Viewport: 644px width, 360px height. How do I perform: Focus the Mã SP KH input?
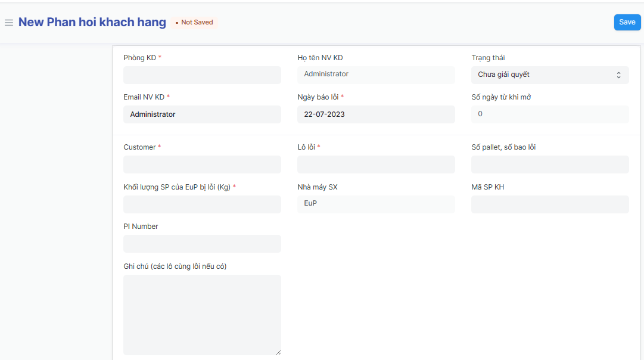click(549, 204)
